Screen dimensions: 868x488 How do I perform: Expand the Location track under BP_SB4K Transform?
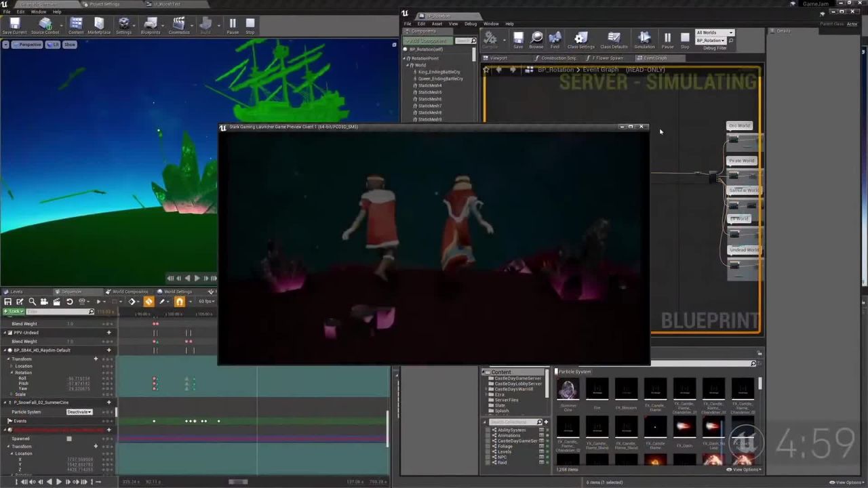tap(12, 366)
